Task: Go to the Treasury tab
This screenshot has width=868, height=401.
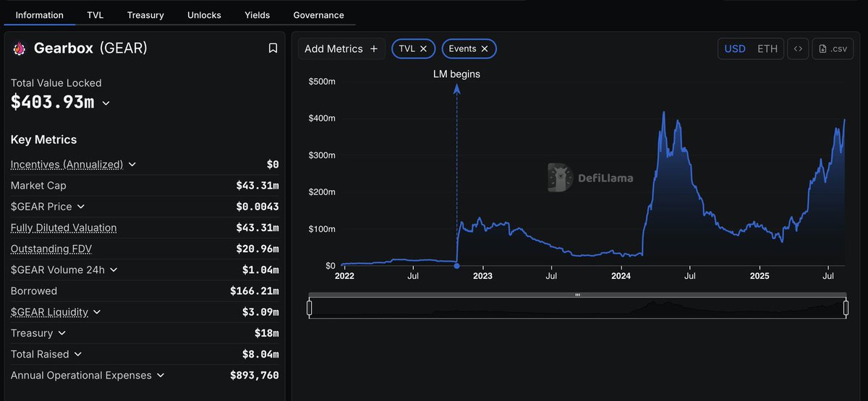Action: tap(145, 14)
